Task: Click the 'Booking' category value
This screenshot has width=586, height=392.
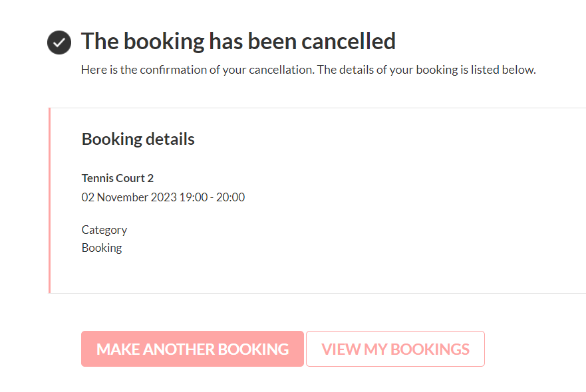Action: click(x=102, y=248)
